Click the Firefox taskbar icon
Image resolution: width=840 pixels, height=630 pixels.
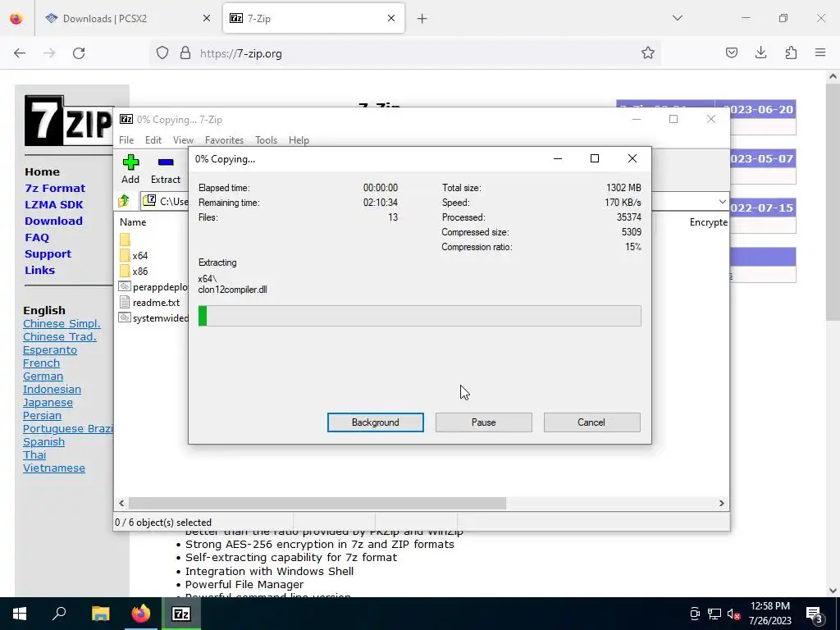[x=141, y=614]
